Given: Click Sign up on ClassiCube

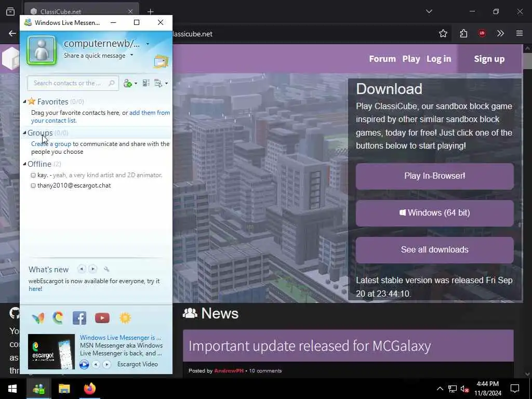Looking at the screenshot, I should click(489, 59).
